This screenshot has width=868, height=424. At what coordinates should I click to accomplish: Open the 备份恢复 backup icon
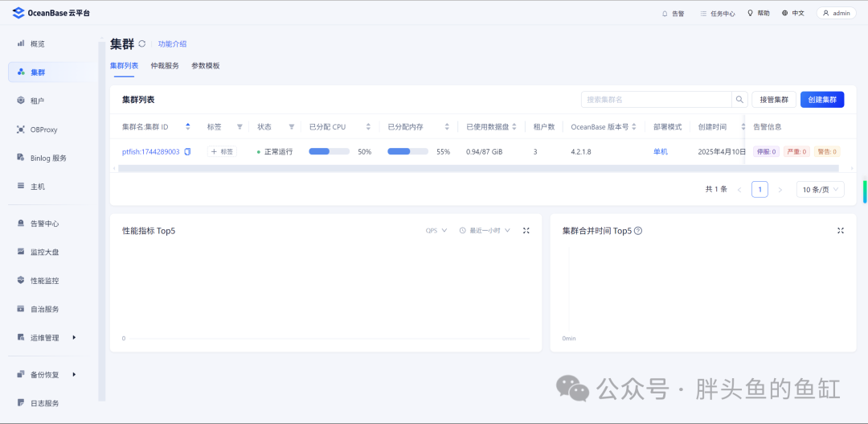click(x=21, y=374)
